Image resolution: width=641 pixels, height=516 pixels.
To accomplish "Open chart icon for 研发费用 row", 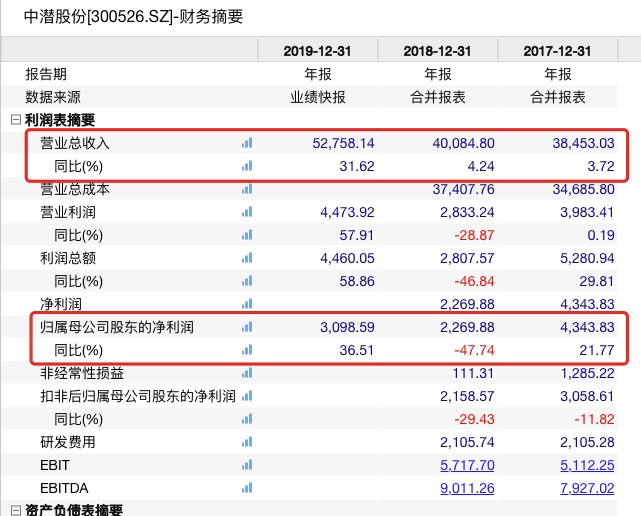I will (247, 442).
